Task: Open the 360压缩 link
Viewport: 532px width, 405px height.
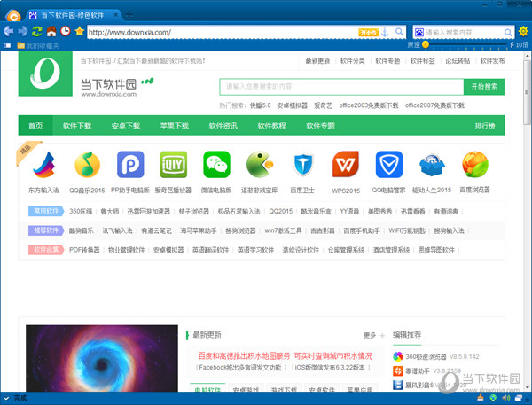Action: pos(81,211)
